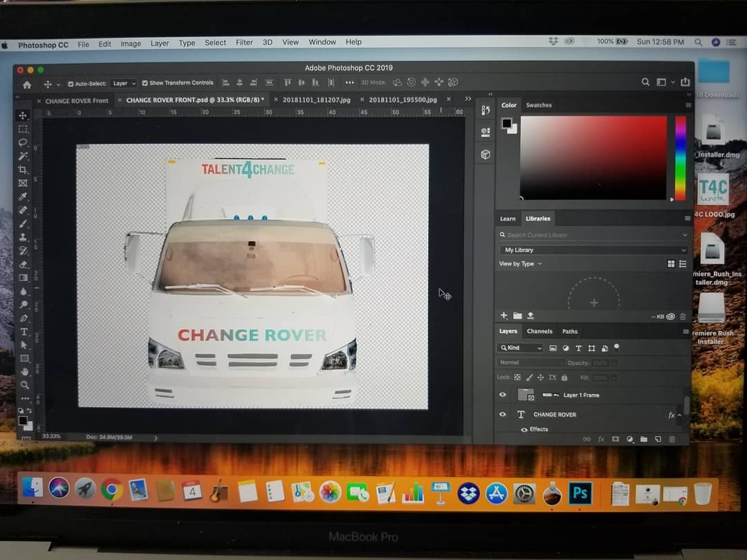Image resolution: width=747 pixels, height=560 pixels.
Task: Hide the CHANGE ROVER text layer
Action: tap(502, 414)
